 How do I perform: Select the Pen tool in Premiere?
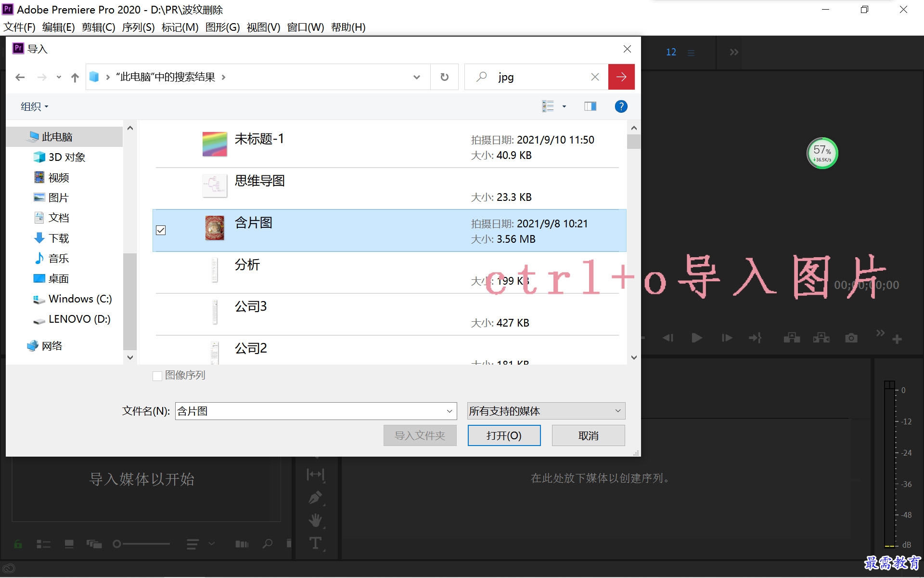pyautogui.click(x=315, y=497)
